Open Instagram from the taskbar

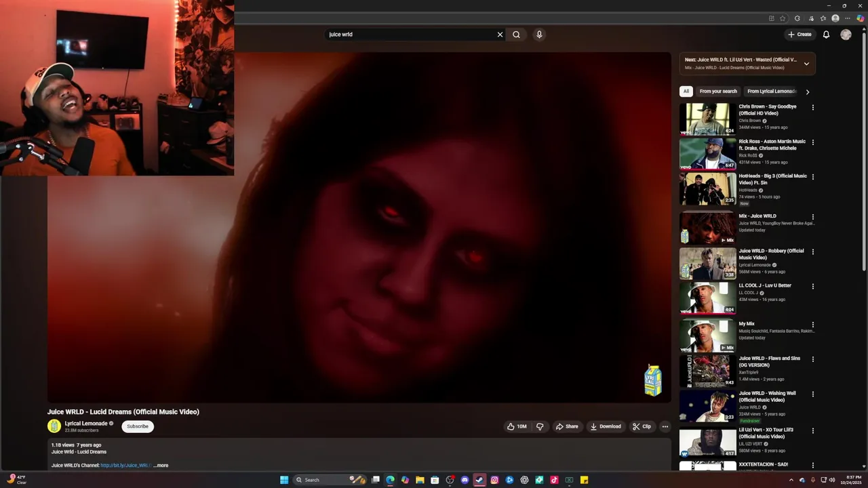tap(494, 480)
